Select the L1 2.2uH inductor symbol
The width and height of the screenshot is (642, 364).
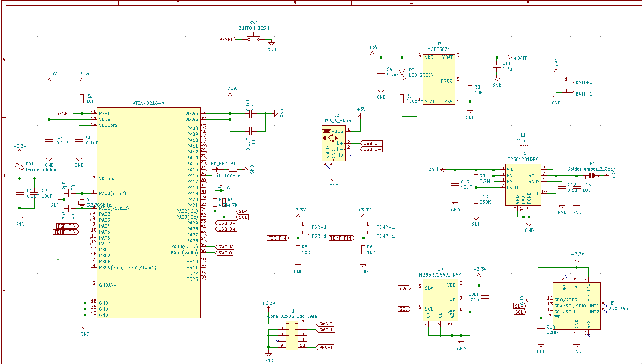click(x=523, y=145)
